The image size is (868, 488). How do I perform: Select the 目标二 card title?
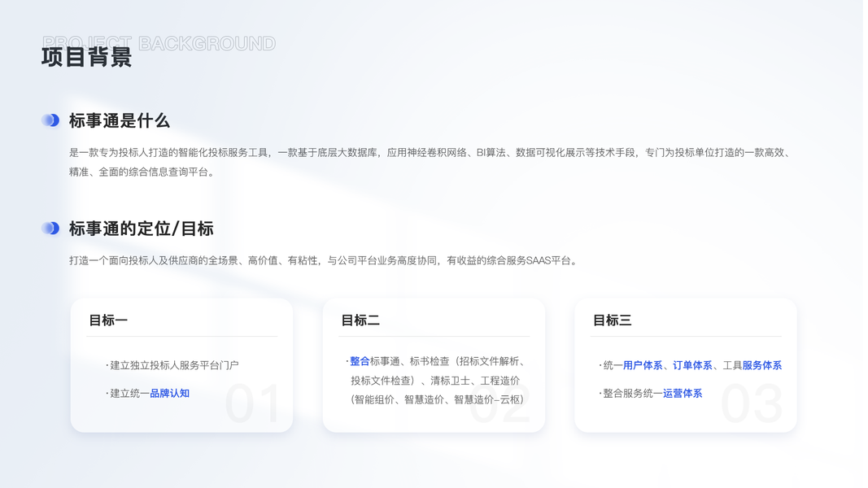pyautogui.click(x=360, y=320)
